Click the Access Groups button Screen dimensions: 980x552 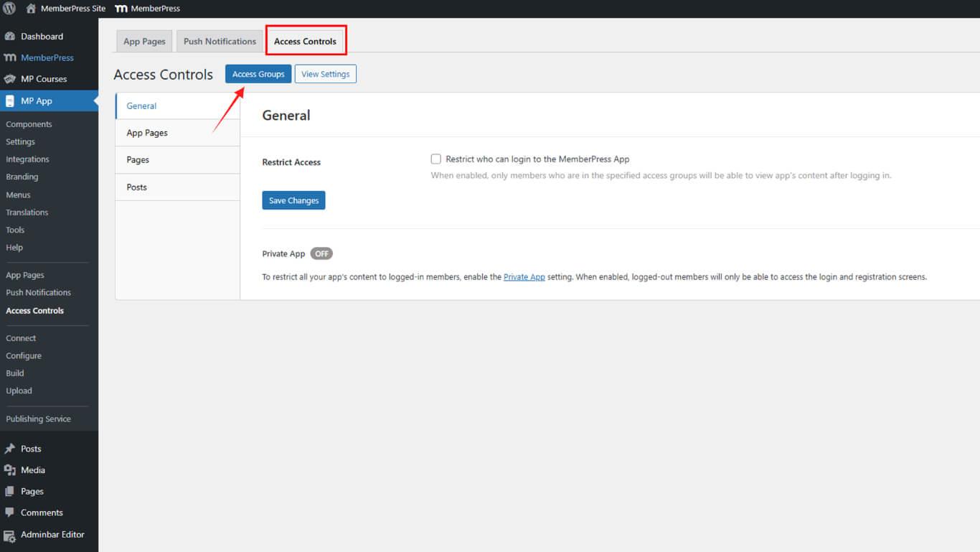click(258, 74)
